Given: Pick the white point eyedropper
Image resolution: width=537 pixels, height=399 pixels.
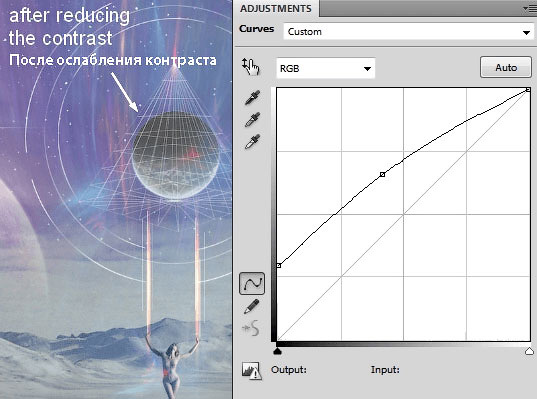Looking at the screenshot, I should point(253,141).
